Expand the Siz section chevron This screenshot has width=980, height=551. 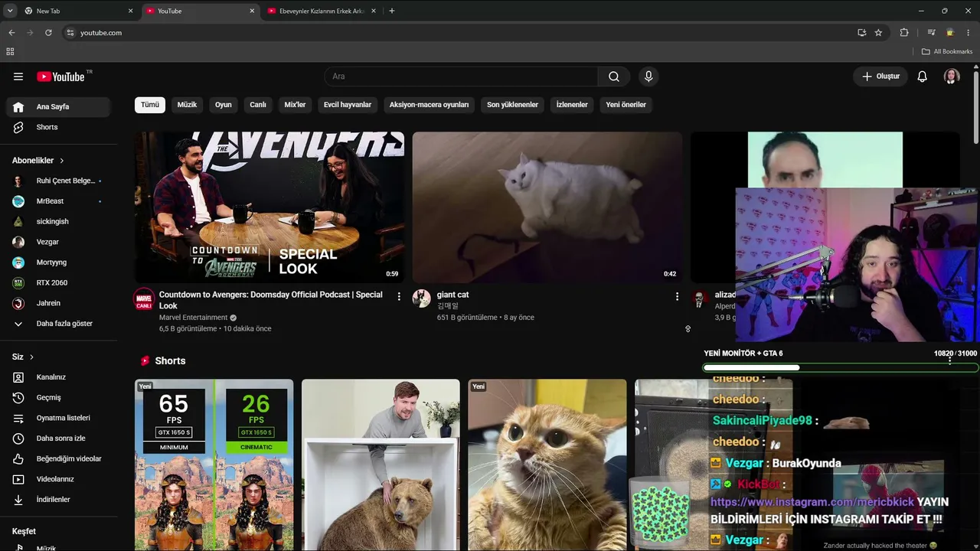tap(31, 357)
